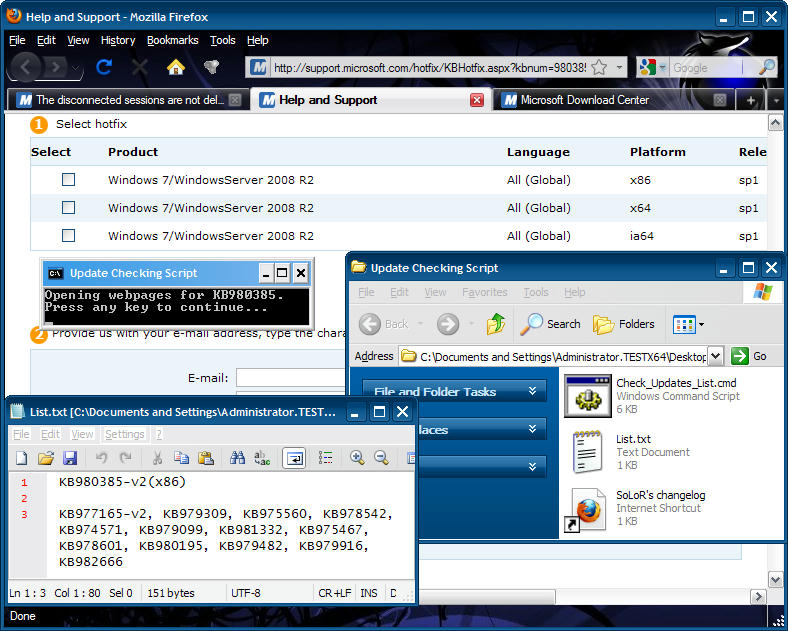Click Explorer Back button
This screenshot has width=788, height=631.
pyautogui.click(x=383, y=324)
